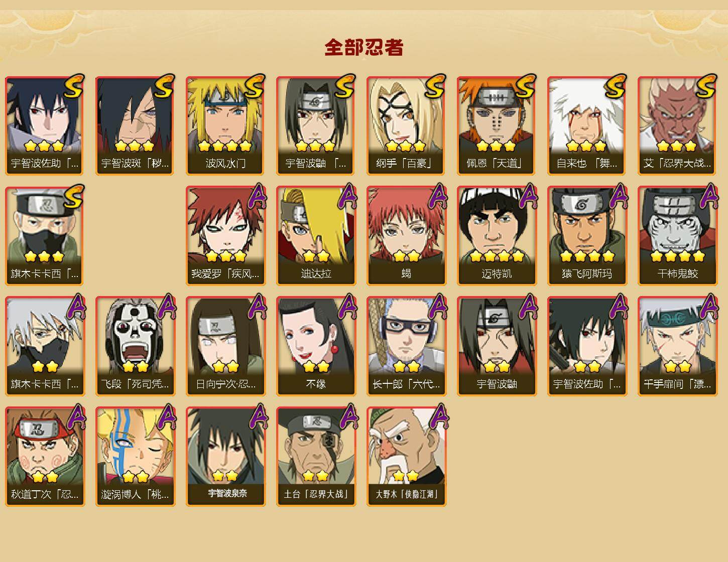Open the 迈特凯 four-star card
The height and width of the screenshot is (562, 728).
click(497, 236)
